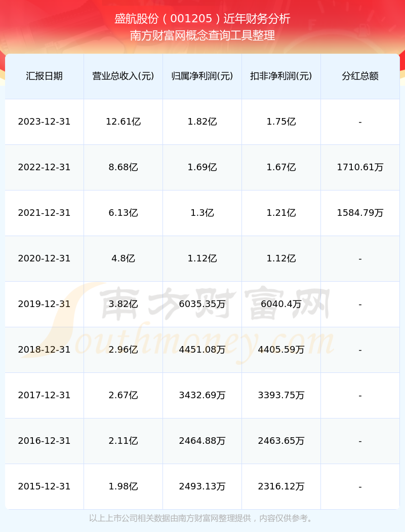The image size is (405, 532).
Task: Click the dividend amount 1710.61万
Action: point(360,167)
